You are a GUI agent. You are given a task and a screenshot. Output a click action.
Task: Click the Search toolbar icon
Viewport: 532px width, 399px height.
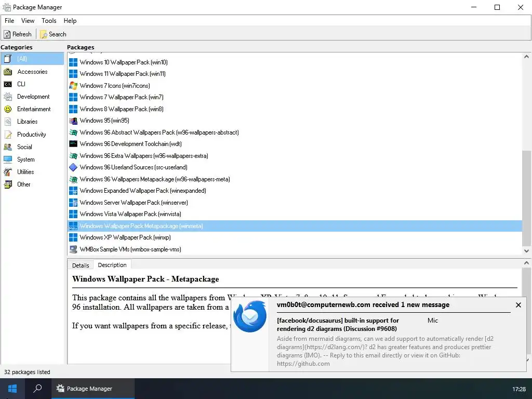44,34
